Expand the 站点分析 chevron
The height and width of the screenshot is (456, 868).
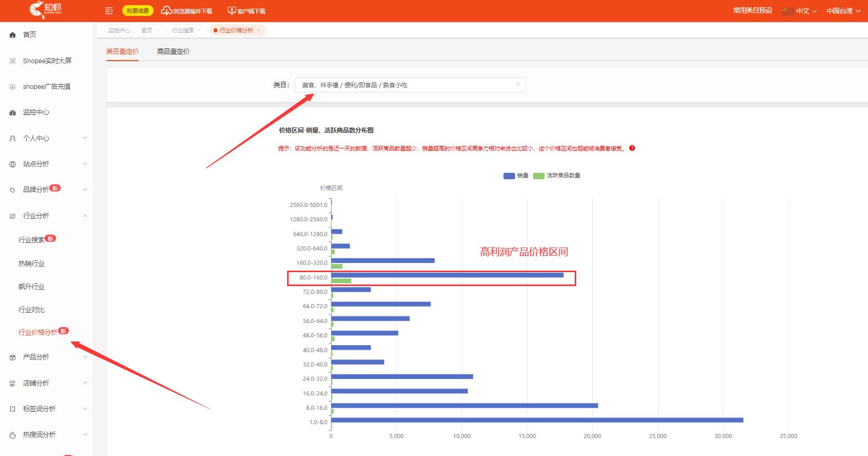(85, 164)
